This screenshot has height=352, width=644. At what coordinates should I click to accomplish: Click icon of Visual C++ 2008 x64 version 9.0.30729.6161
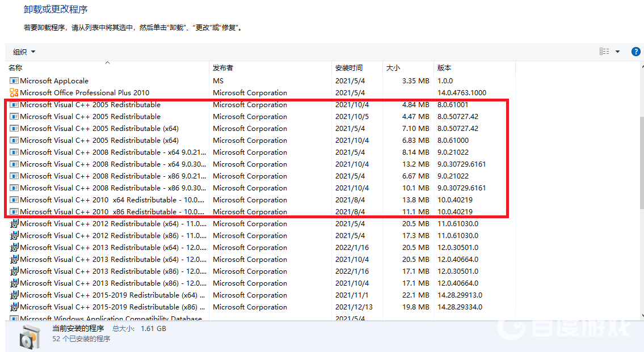coord(14,164)
